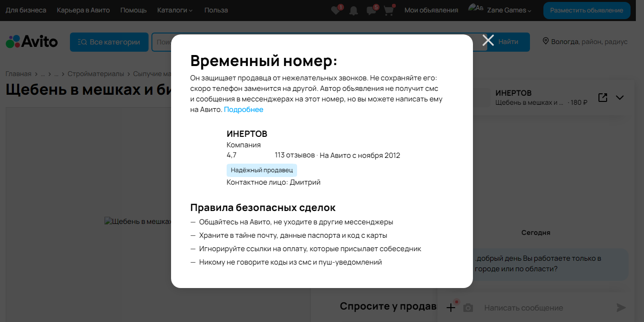Image resolution: width=644 pixels, height=322 pixels.
Task: Click Разместить объявление button
Action: [x=586, y=10]
